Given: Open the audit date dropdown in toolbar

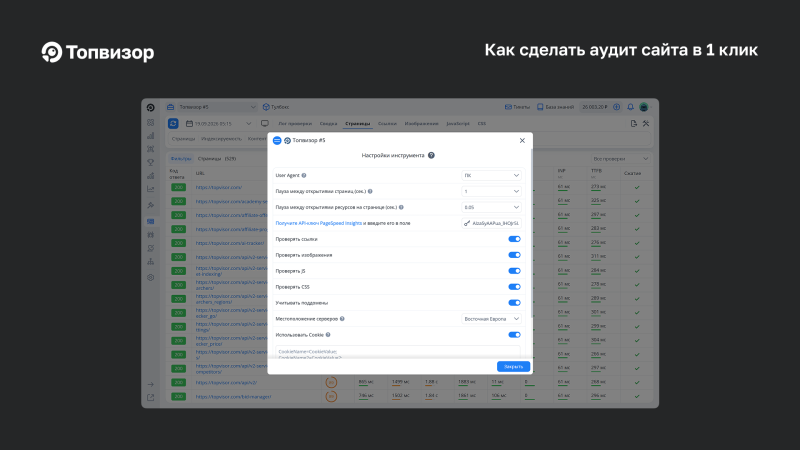Looking at the screenshot, I should pyautogui.click(x=218, y=123).
